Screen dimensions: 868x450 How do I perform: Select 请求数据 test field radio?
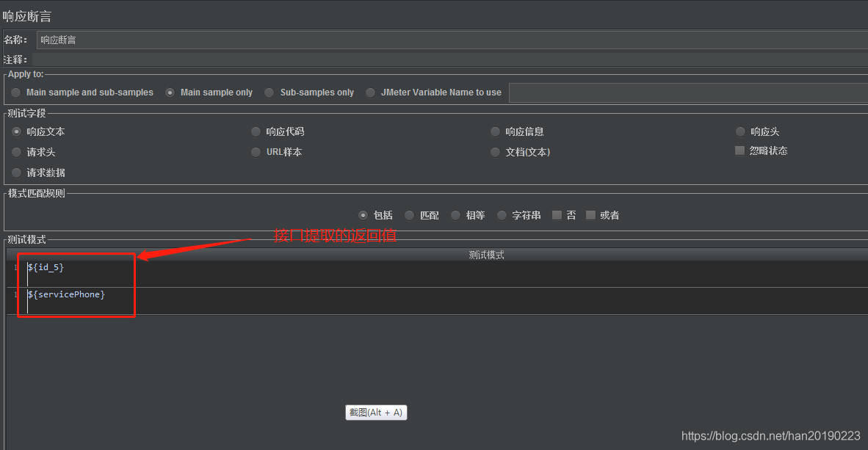pyautogui.click(x=17, y=173)
